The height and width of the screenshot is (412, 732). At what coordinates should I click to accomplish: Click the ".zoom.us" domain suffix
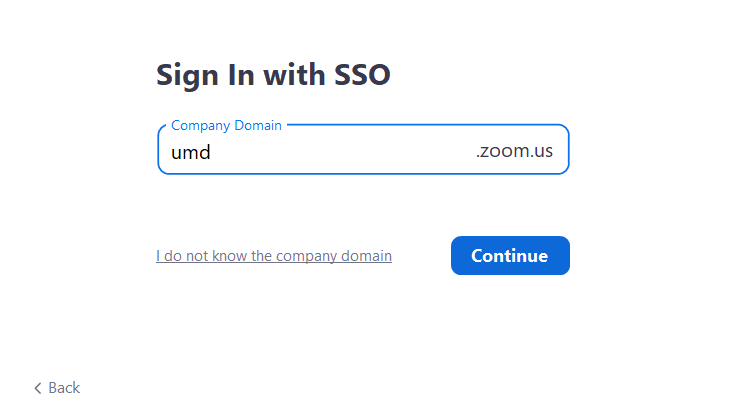(x=514, y=152)
